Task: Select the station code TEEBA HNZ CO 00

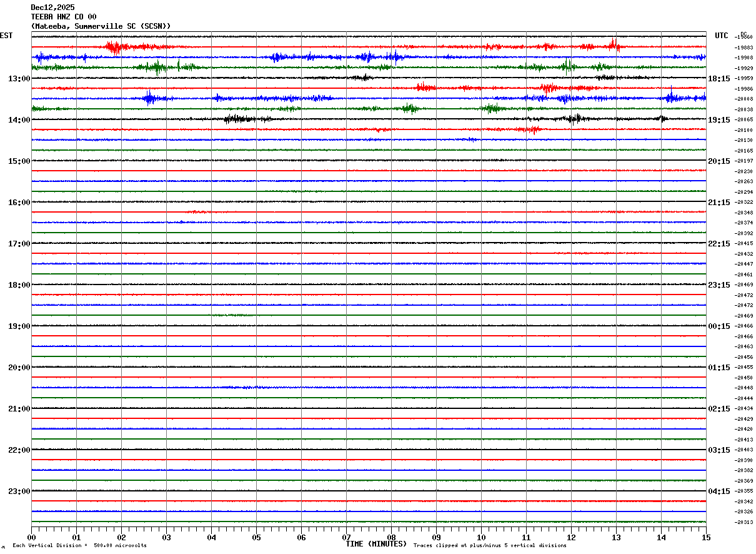Action: (x=64, y=17)
